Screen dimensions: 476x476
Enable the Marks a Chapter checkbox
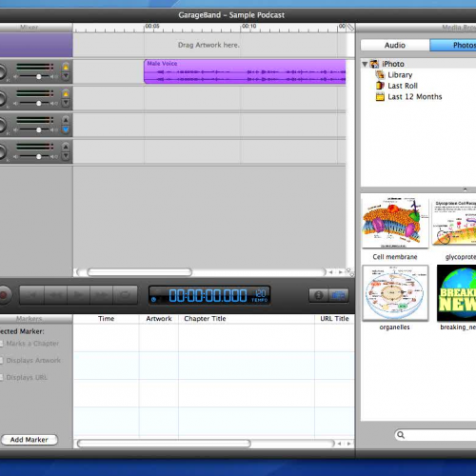pos(1,344)
